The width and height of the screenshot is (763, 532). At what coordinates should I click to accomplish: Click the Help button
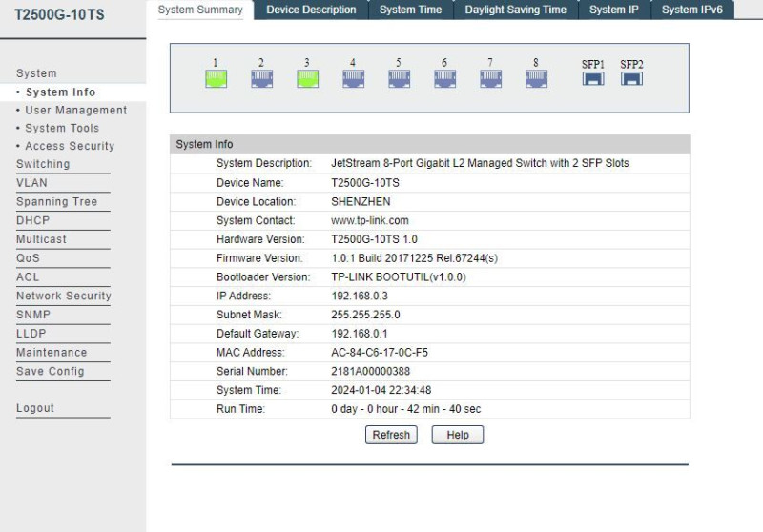(x=458, y=435)
